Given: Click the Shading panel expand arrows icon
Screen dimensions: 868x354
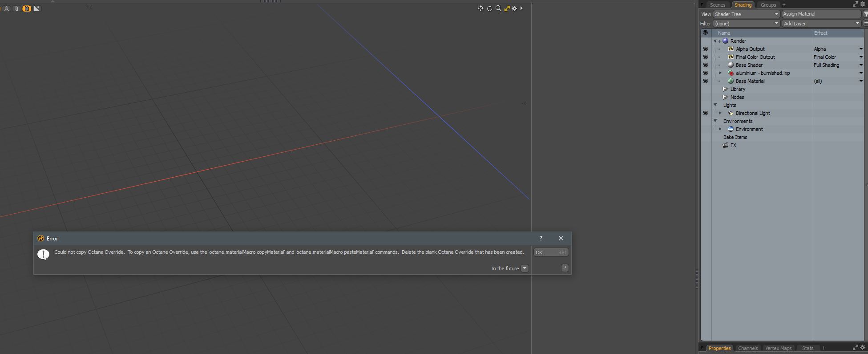Looking at the screenshot, I should (x=855, y=4).
